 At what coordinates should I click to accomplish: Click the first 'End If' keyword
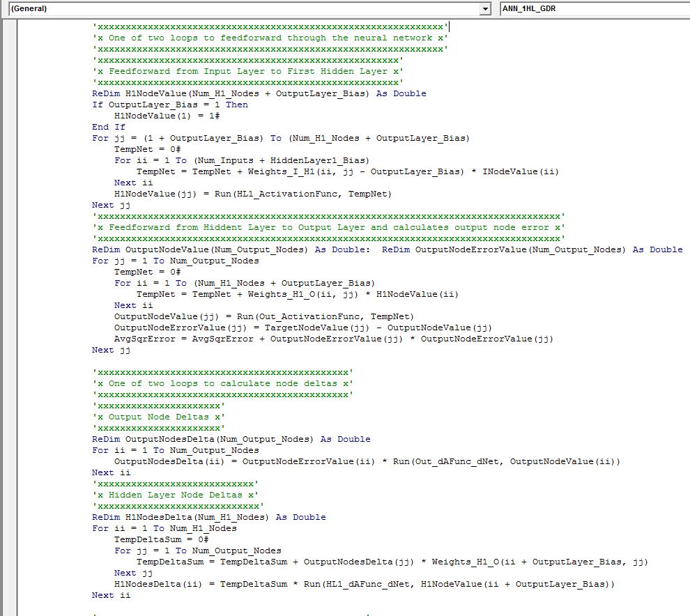[x=109, y=127]
